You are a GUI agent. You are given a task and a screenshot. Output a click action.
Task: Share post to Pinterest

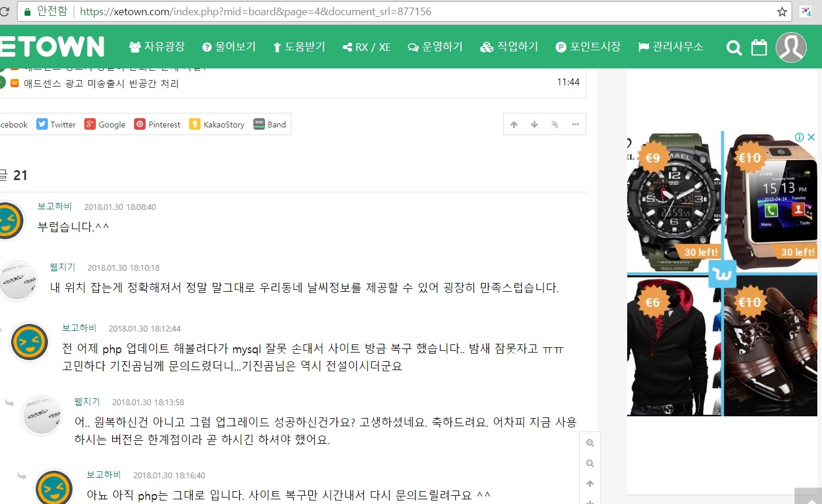[x=157, y=125]
